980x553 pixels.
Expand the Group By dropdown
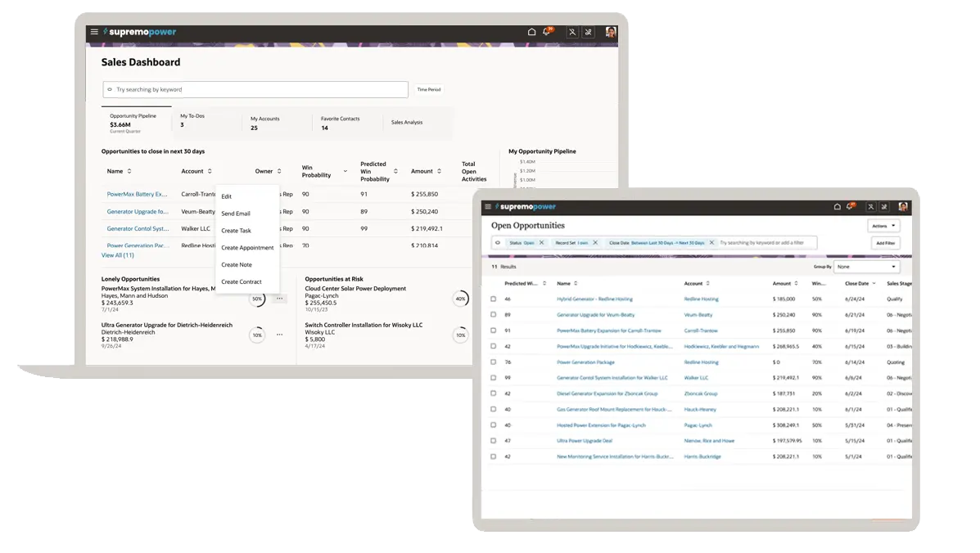[x=866, y=267]
